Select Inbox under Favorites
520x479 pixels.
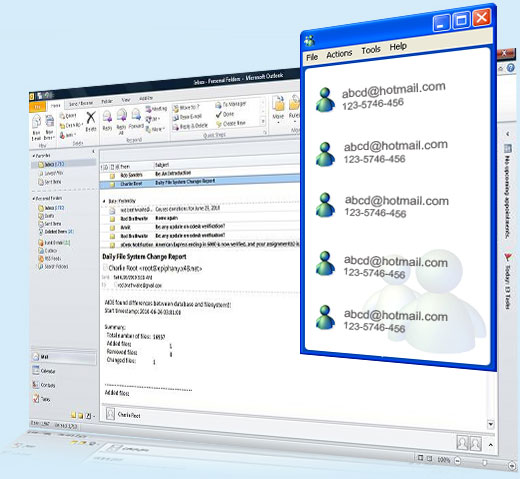63,164
